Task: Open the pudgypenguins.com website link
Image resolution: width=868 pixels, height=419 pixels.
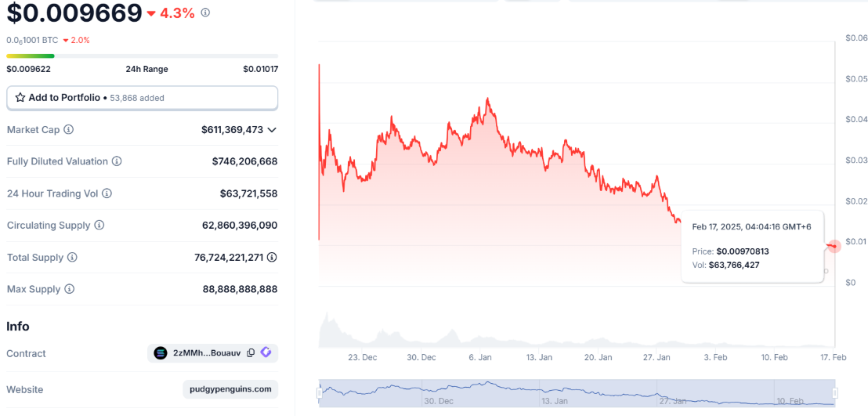Action: [x=230, y=389]
